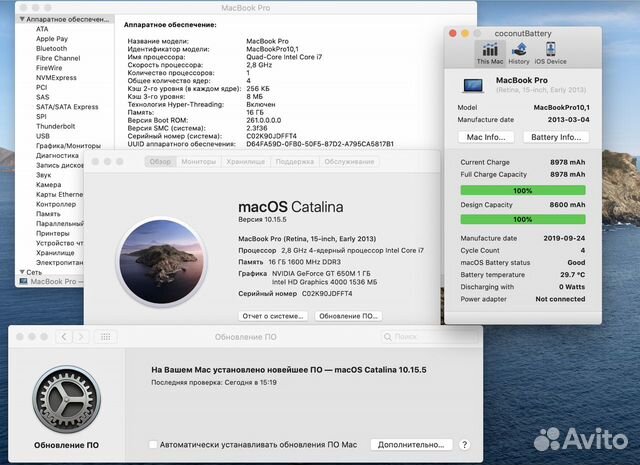The height and width of the screenshot is (465, 640).
Task: Select Apple Pay in hardware sidebar
Action: 52,39
